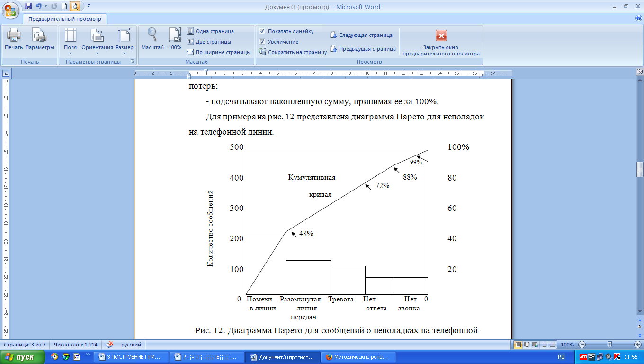Click the horizontal ruler left indent marker
644x364 pixels.
point(189,76)
